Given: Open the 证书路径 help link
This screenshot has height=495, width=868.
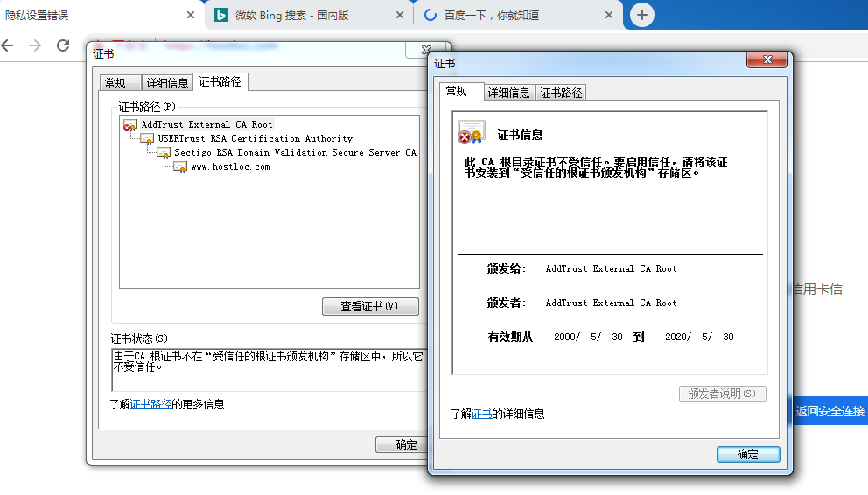Looking at the screenshot, I should click(x=150, y=404).
